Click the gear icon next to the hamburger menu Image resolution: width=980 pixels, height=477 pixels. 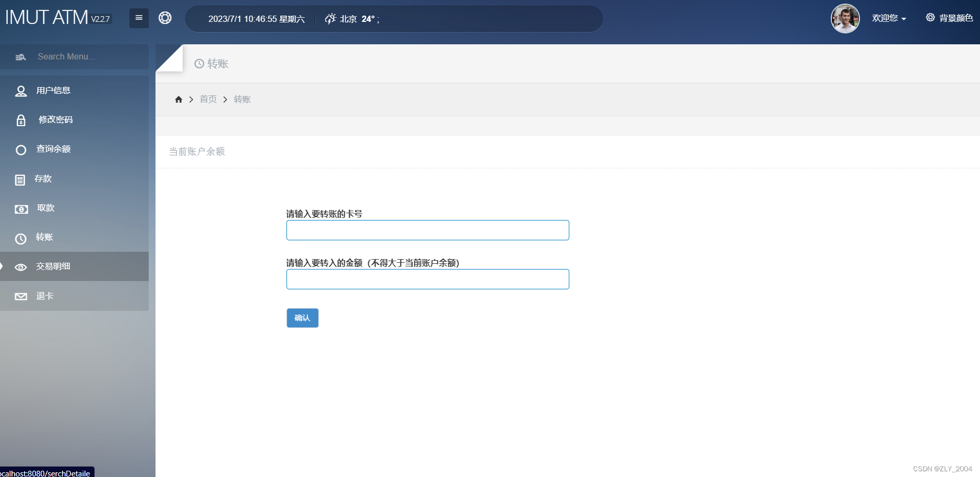(x=165, y=17)
